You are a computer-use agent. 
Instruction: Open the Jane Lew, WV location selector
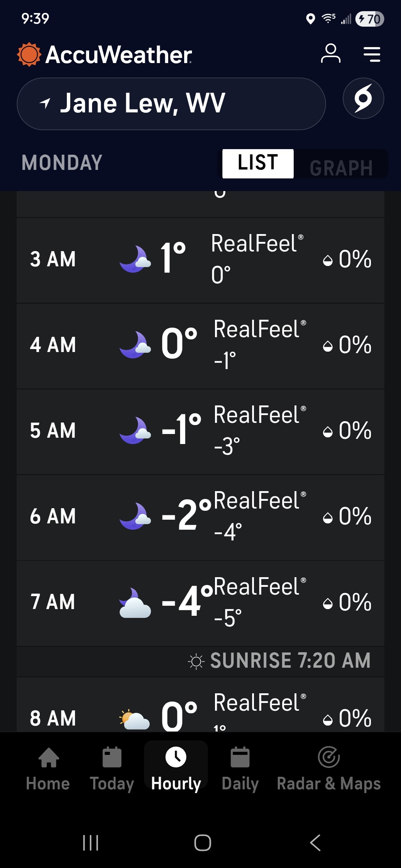pos(171,104)
